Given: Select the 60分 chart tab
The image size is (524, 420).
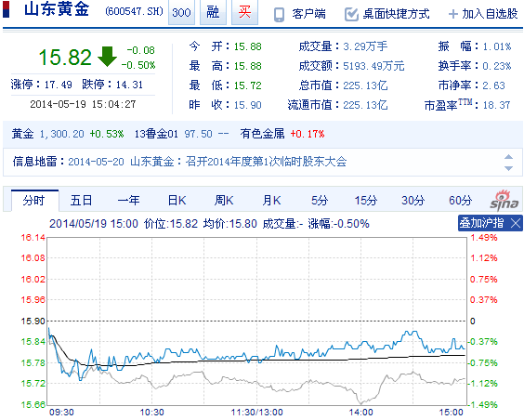Looking at the screenshot, I should click(461, 201).
